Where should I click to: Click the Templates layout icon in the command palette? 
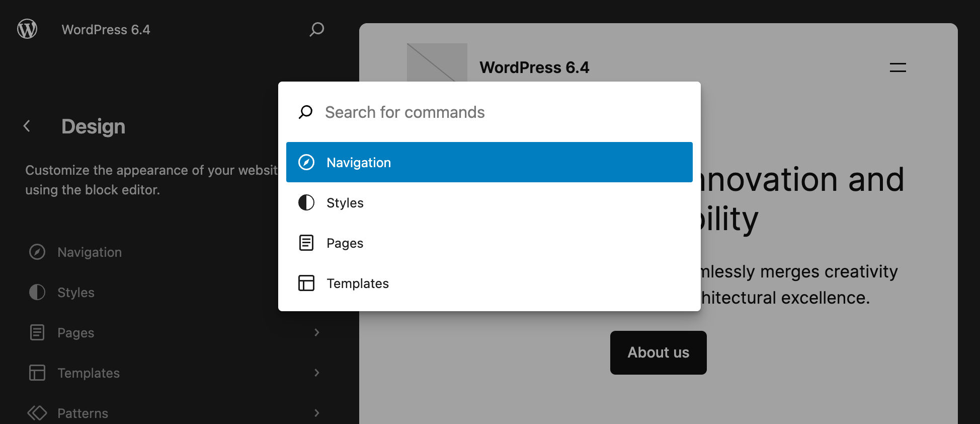(x=306, y=283)
